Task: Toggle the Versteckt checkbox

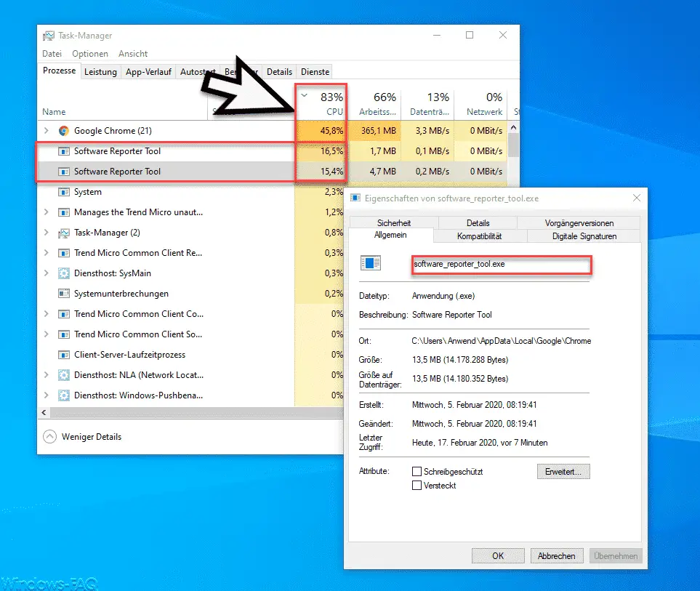Action: (417, 485)
